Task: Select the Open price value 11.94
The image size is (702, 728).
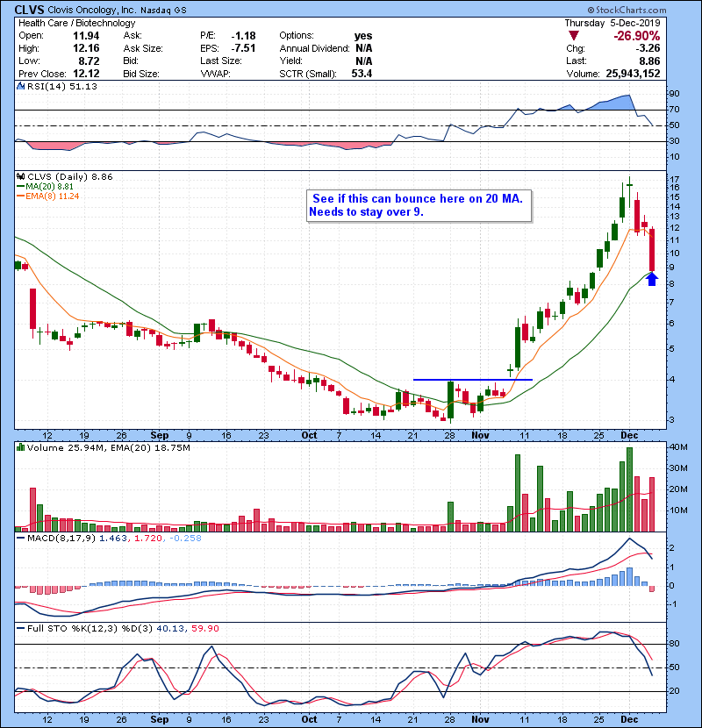Action: click(x=86, y=36)
